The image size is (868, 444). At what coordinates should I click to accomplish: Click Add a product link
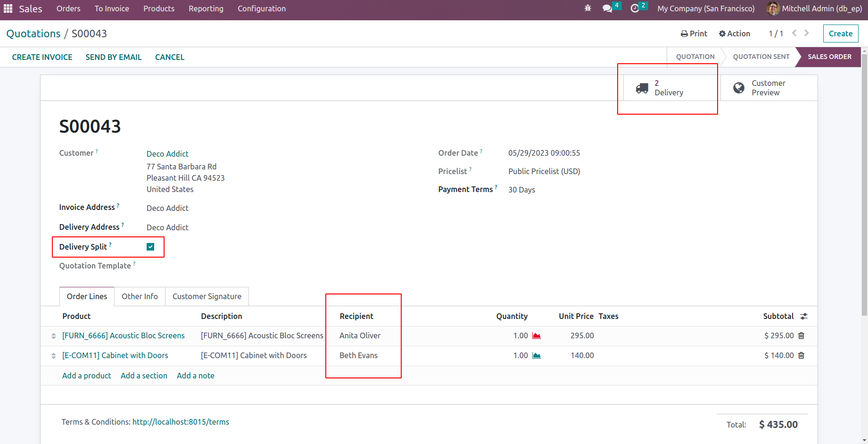coord(87,376)
